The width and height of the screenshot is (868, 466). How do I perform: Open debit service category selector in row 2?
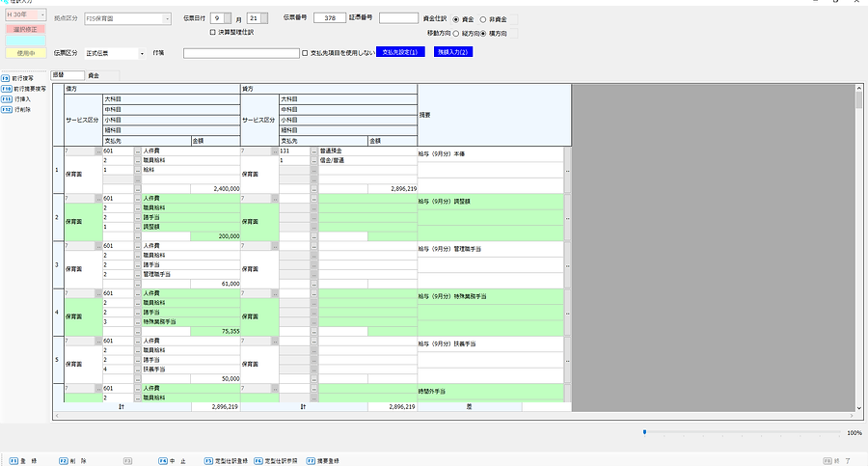click(98, 199)
